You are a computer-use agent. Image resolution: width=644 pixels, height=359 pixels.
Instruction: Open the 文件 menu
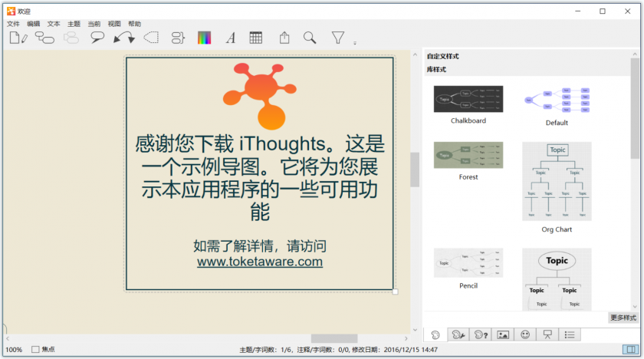tap(14, 24)
